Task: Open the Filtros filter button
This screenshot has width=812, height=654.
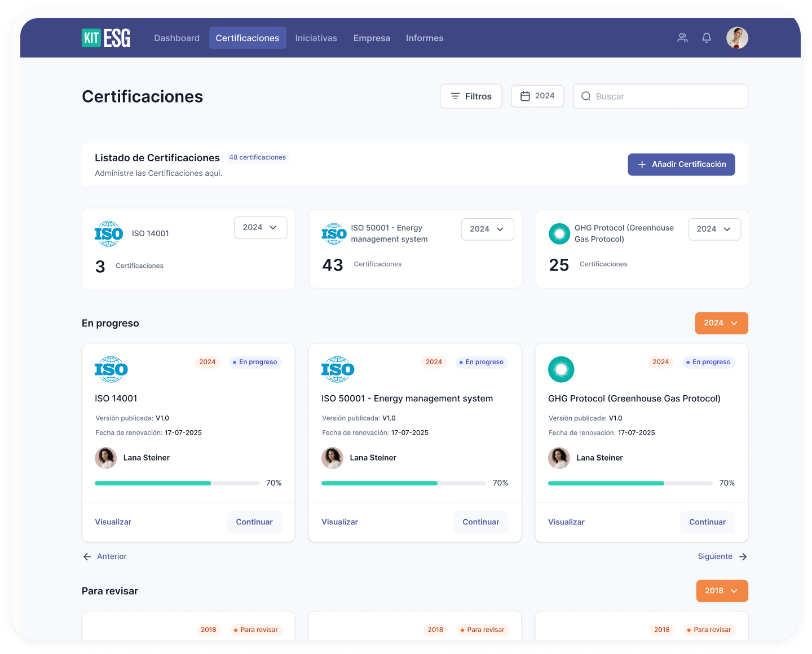Action: coord(471,96)
